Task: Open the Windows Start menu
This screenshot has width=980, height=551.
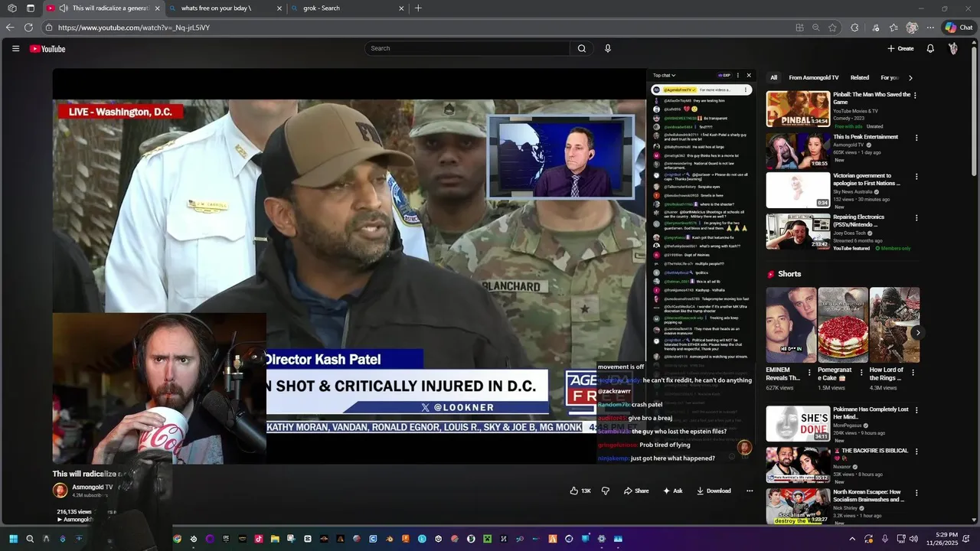Action: (x=13, y=539)
